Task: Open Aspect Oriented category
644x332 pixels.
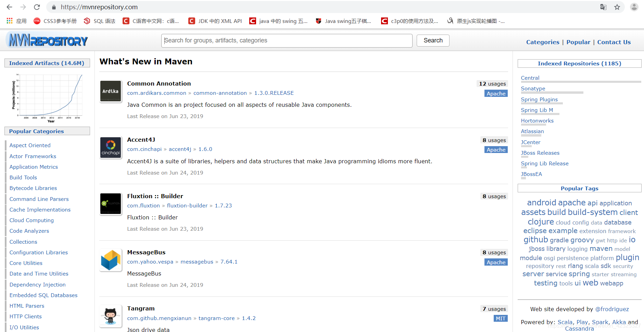Action: 30,145
